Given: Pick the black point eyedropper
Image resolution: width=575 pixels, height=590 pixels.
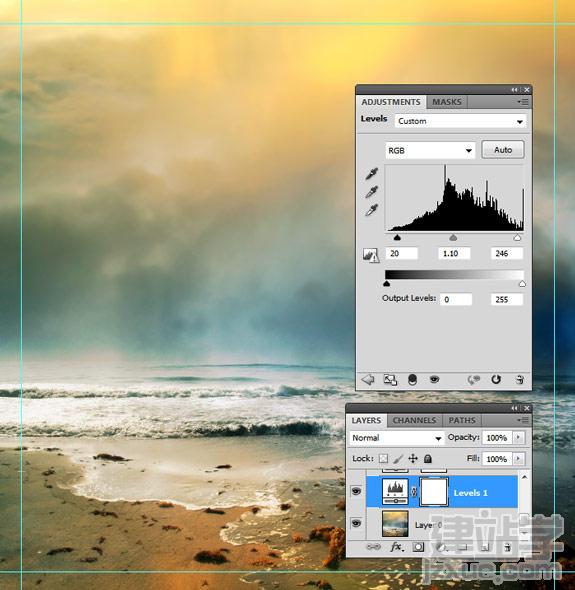Looking at the screenshot, I should pyautogui.click(x=371, y=174).
